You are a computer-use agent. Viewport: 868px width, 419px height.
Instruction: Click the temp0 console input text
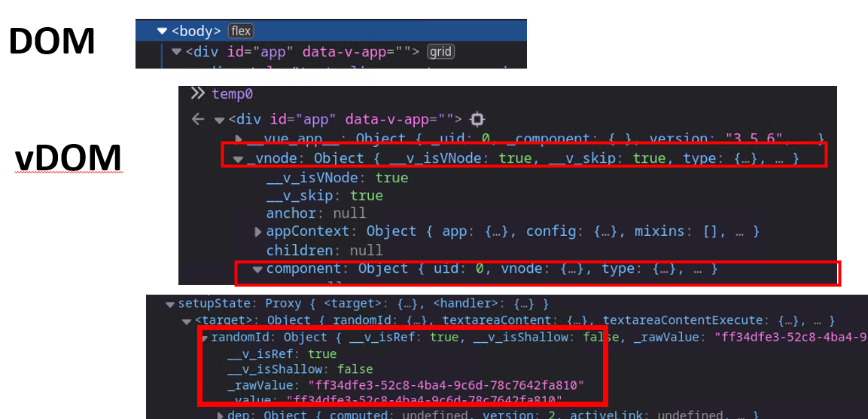(232, 93)
